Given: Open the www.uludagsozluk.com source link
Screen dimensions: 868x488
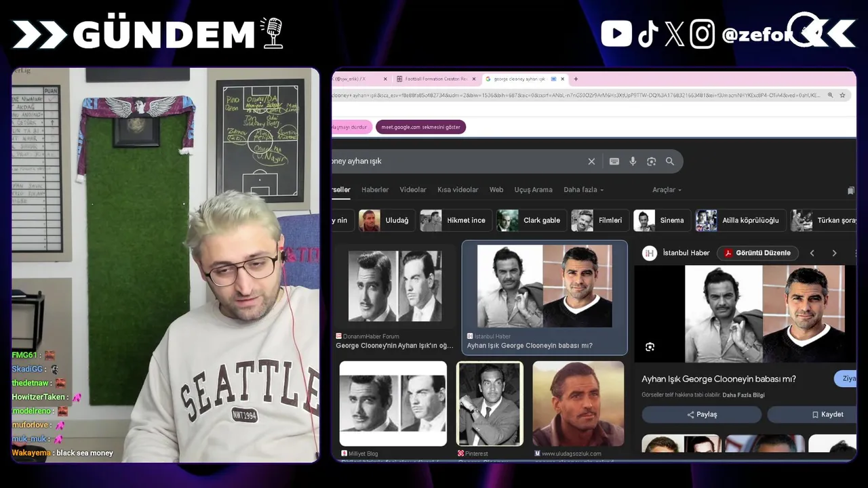Looking at the screenshot, I should 571,453.
